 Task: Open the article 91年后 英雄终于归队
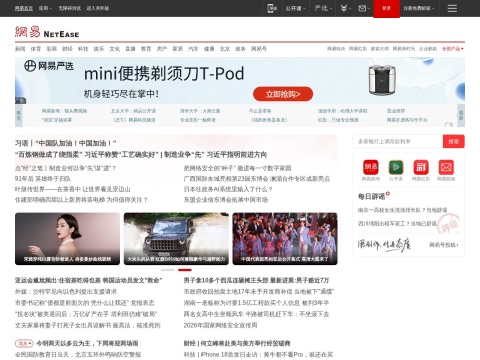coord(43,179)
